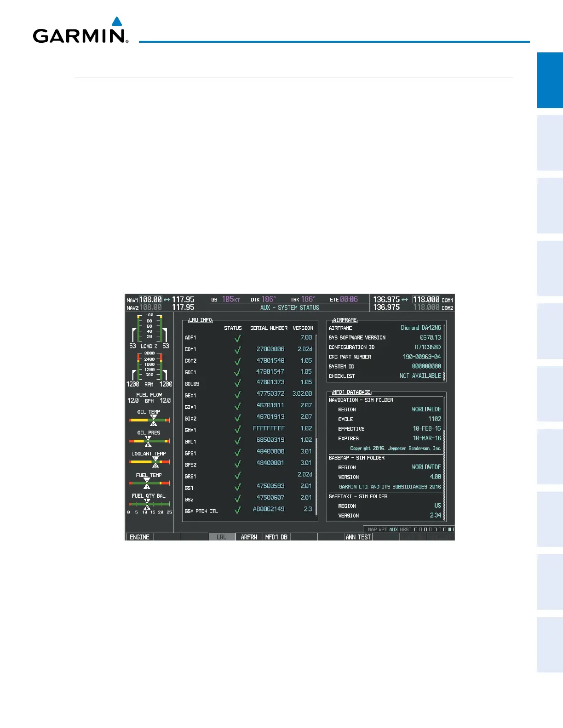Click basemap version '4.00'
The image size is (563, 728).
tap(436, 477)
